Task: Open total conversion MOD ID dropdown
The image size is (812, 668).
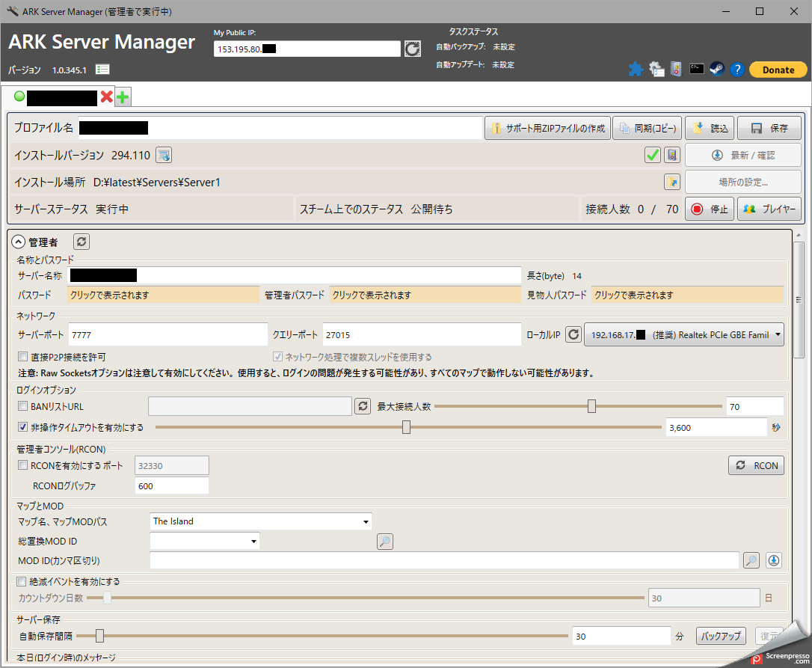Action: click(205, 541)
